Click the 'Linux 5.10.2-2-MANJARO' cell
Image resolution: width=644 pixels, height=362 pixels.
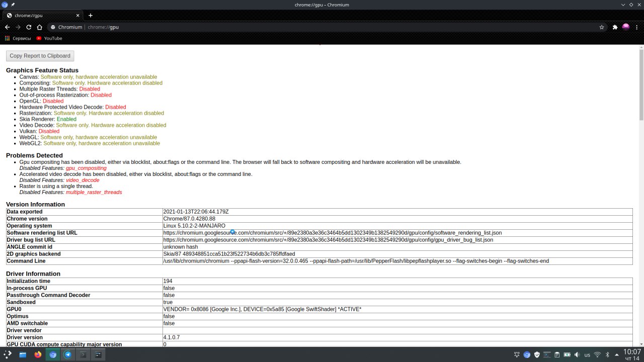tap(397, 226)
